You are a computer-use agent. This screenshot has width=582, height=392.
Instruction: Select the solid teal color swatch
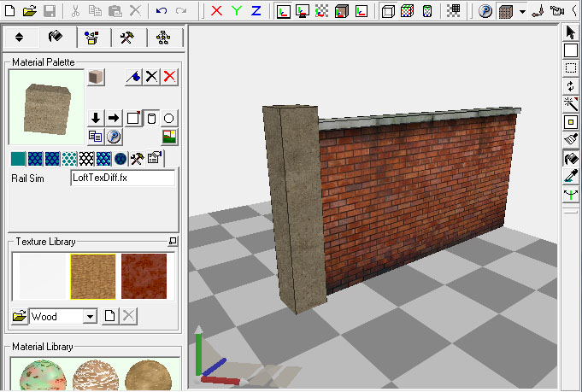18,158
